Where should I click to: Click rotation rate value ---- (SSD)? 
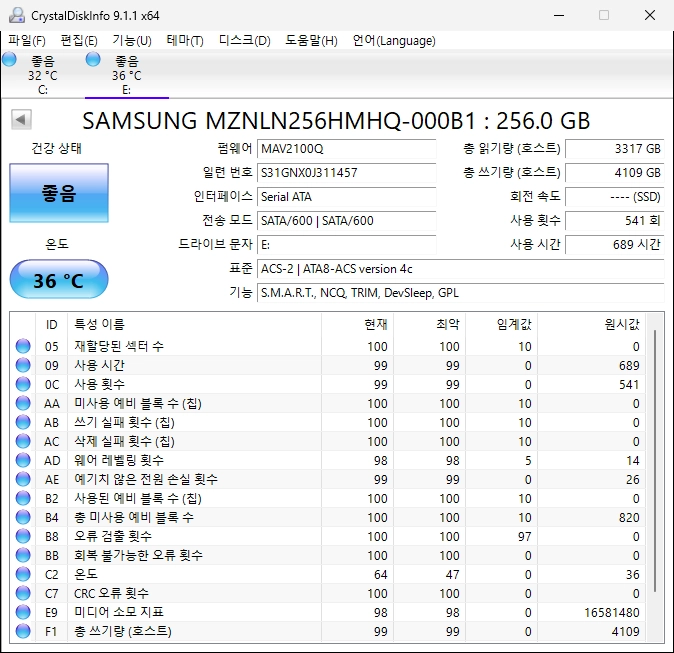(615, 197)
